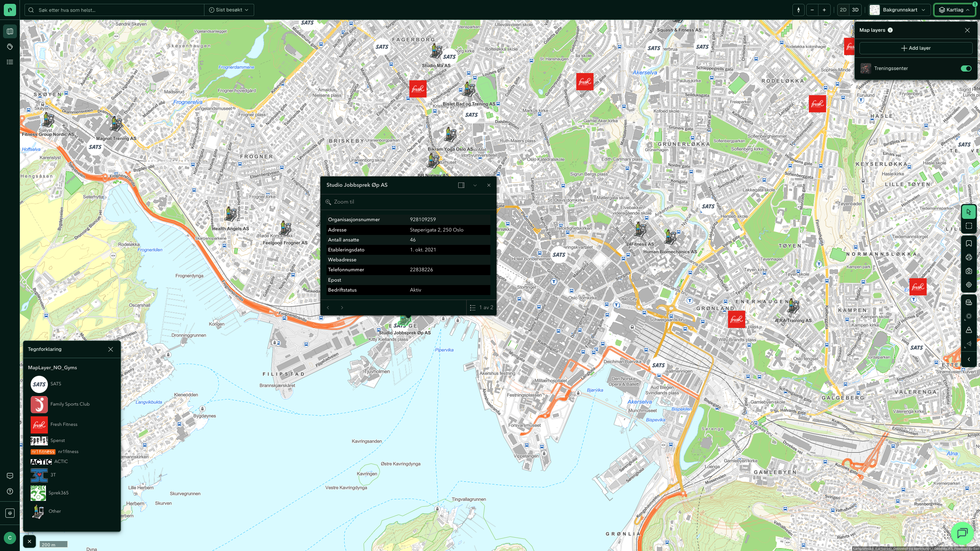Open the measurement tape tool
Viewport: 980px width, 551px height.
click(969, 302)
